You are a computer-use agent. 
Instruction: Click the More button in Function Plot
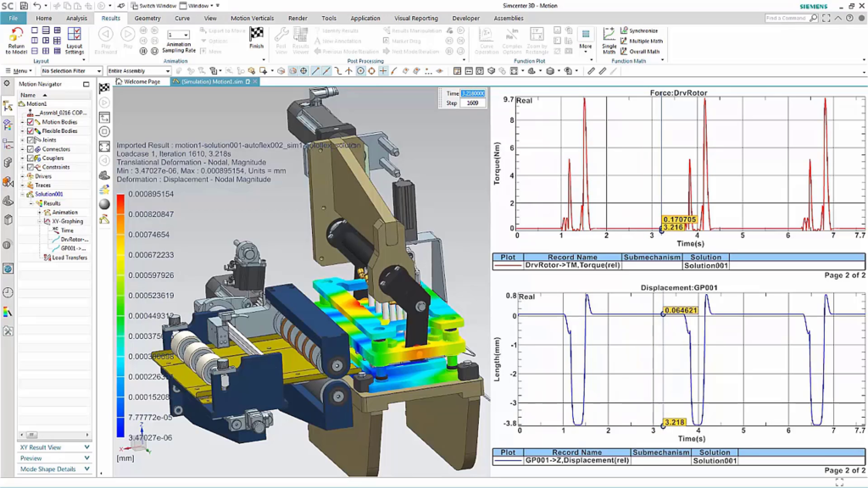586,40
